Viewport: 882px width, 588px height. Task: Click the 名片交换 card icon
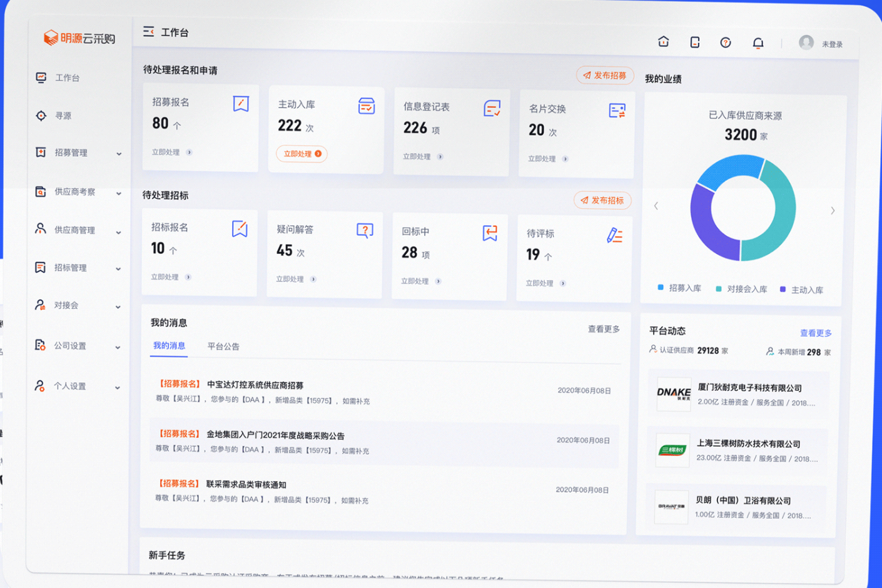[x=617, y=111]
